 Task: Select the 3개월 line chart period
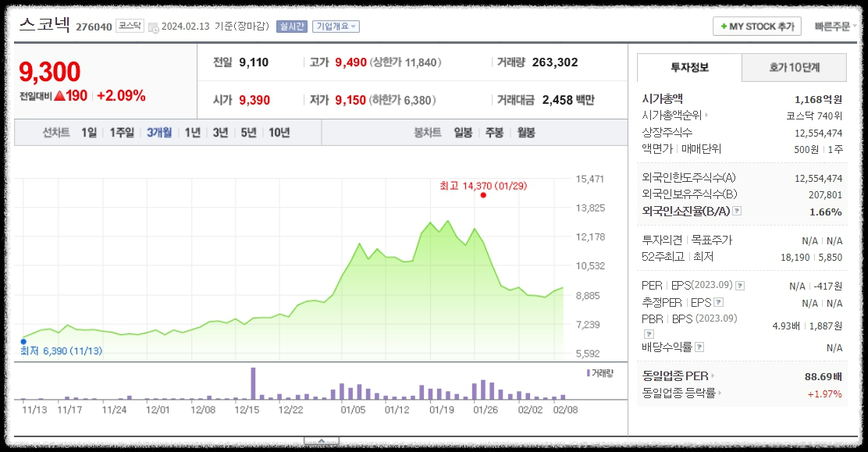tap(159, 133)
